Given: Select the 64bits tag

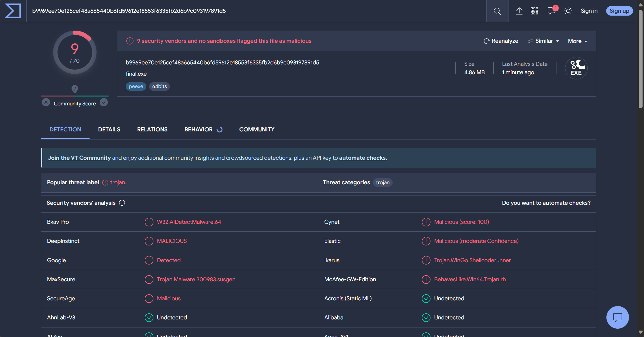Looking at the screenshot, I should pos(159,86).
